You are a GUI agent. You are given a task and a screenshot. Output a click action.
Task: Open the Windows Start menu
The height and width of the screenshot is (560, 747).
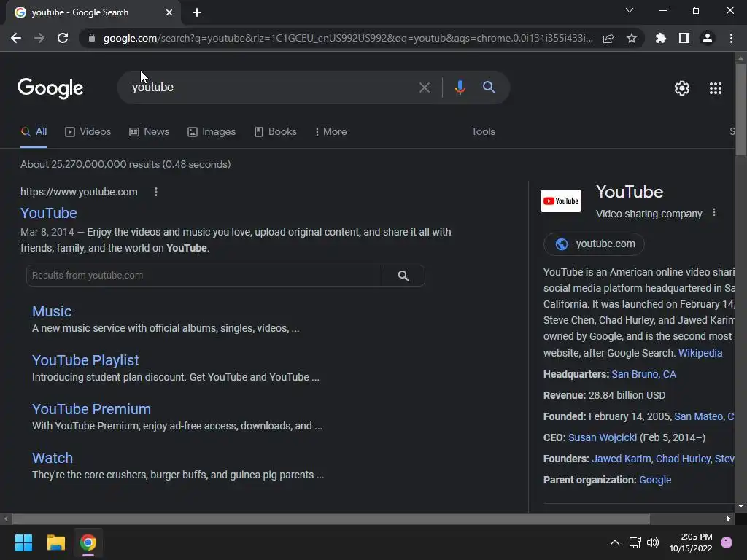[23, 542]
